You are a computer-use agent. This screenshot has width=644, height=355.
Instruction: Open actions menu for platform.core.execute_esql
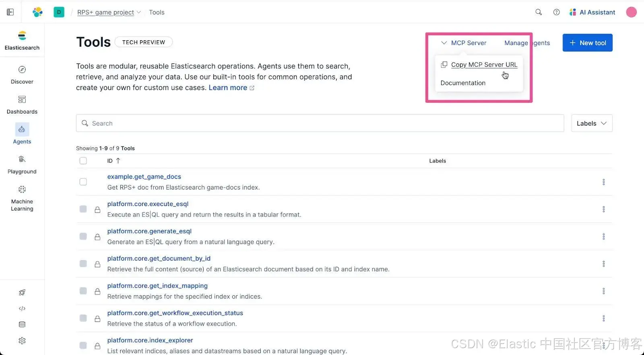603,209
